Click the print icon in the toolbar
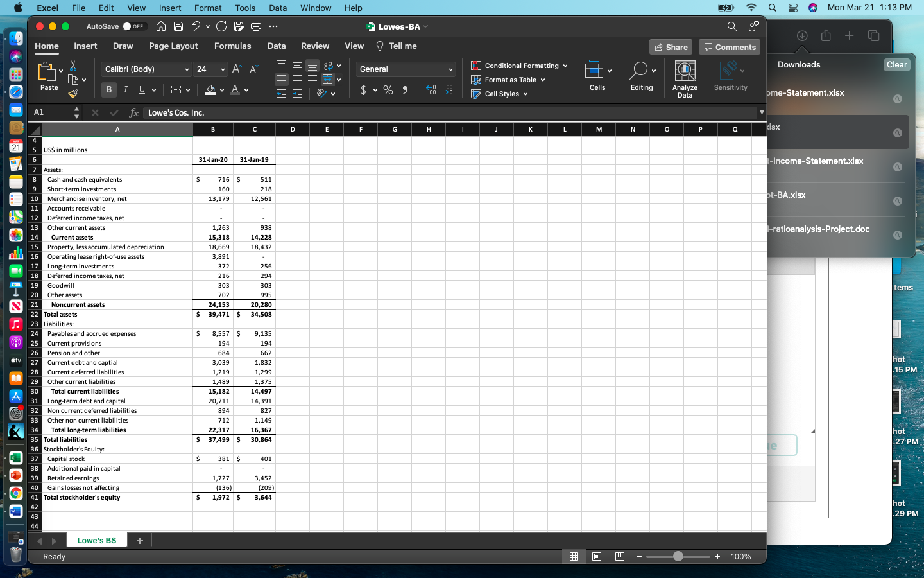The width and height of the screenshot is (924, 578). (x=256, y=26)
